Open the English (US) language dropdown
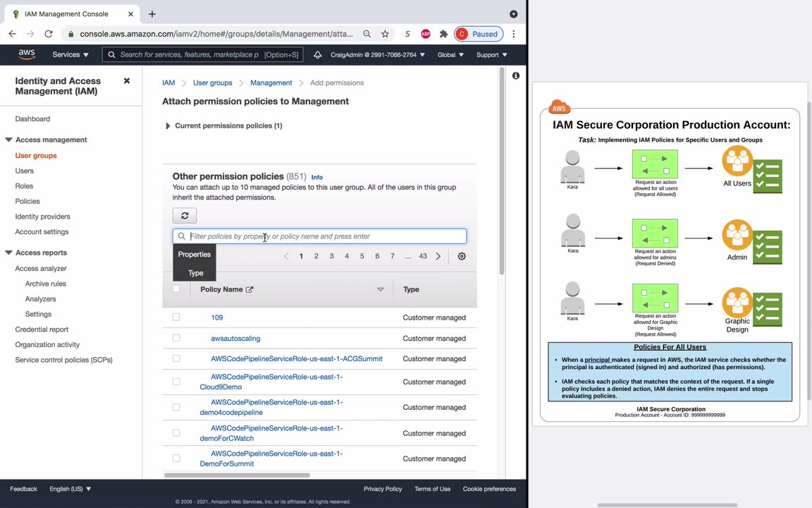Image resolution: width=812 pixels, height=508 pixels. pyautogui.click(x=70, y=489)
